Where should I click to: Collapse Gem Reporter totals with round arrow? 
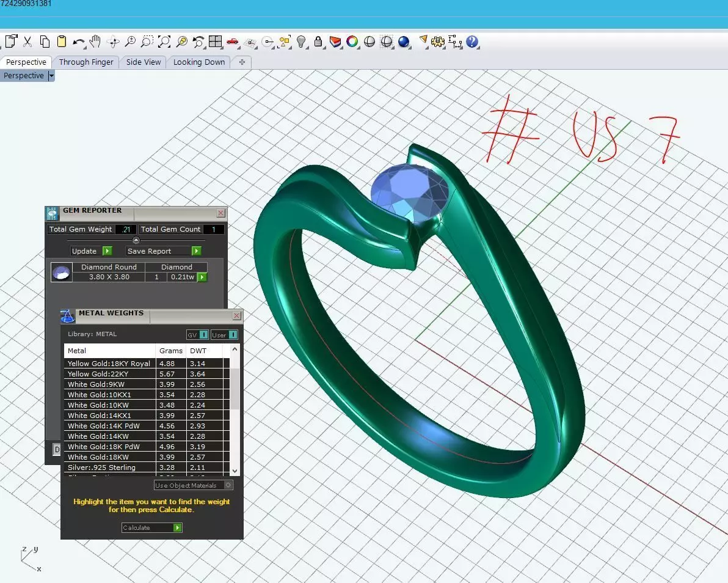[x=136, y=240]
